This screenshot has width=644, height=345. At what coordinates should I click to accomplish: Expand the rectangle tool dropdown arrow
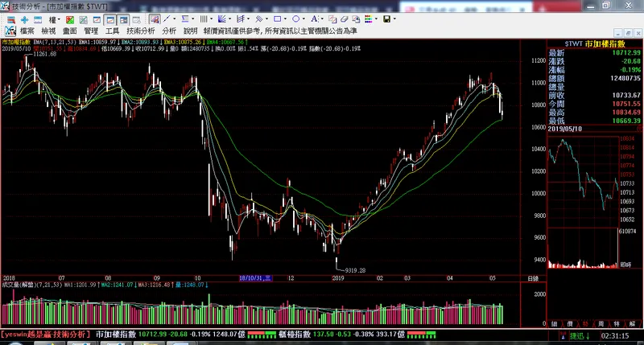click(x=285, y=18)
